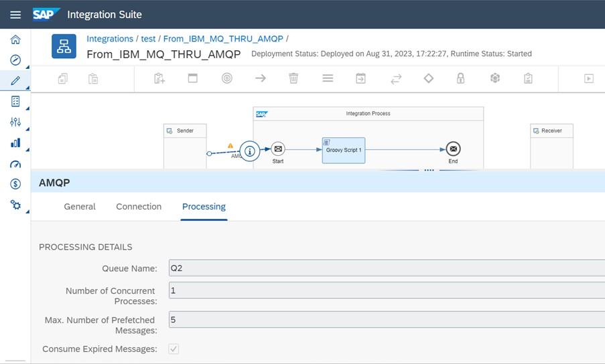Click the Delete trash toolbar icon
Viewport: 605px width, 364px height.
(x=293, y=78)
